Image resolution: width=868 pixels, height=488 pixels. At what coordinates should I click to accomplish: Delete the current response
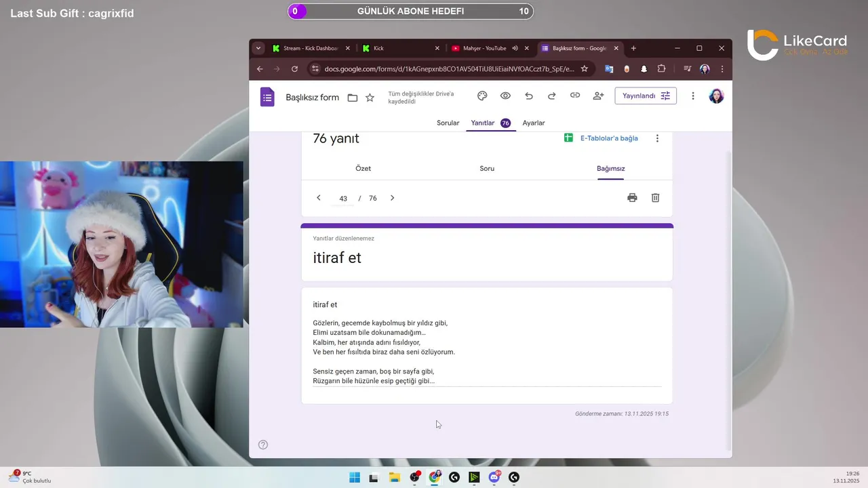tap(656, 198)
